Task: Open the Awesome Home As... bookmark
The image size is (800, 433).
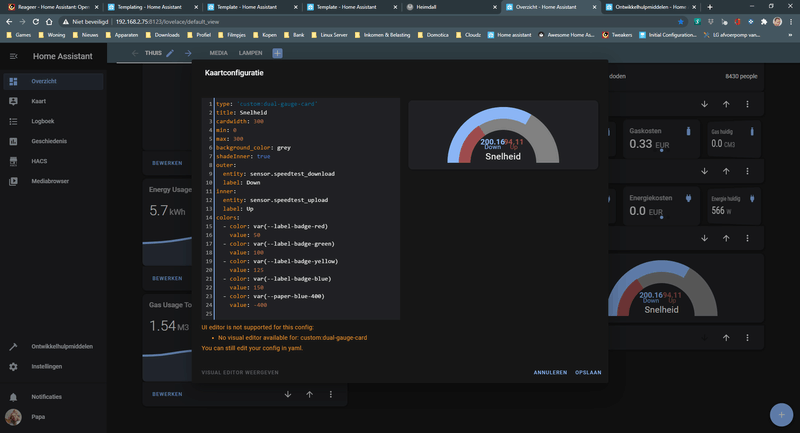Action: pyautogui.click(x=566, y=35)
